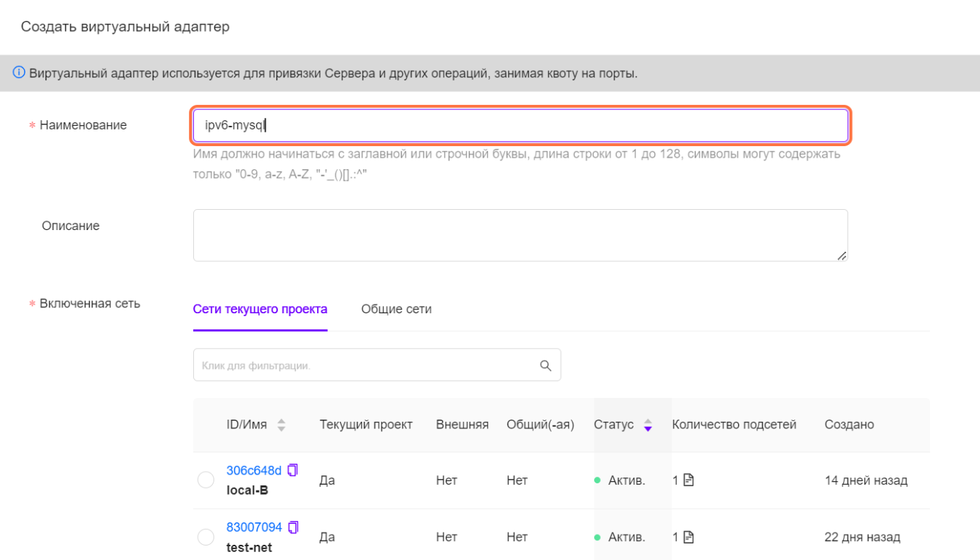The width and height of the screenshot is (980, 560).
Task: Click the Создать виртуальный адаптер title
Action: click(125, 27)
